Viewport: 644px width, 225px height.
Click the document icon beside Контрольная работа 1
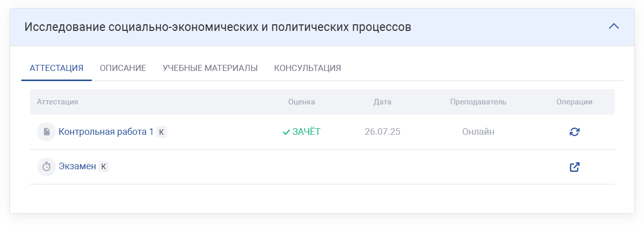point(46,132)
